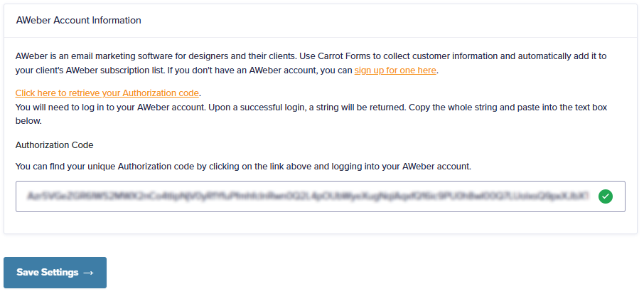Open the 'sign up for one here' link
The height and width of the screenshot is (294, 644).
pyautogui.click(x=395, y=70)
